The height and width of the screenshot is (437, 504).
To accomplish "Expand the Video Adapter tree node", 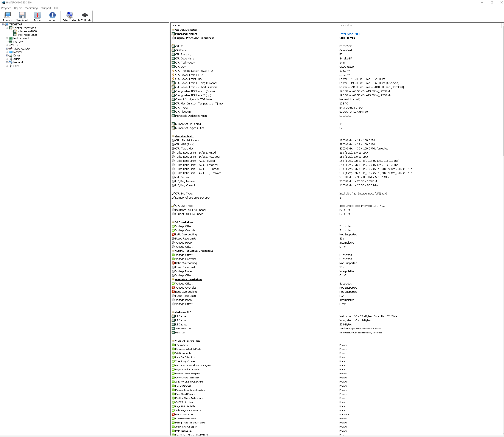I will 7,48.
